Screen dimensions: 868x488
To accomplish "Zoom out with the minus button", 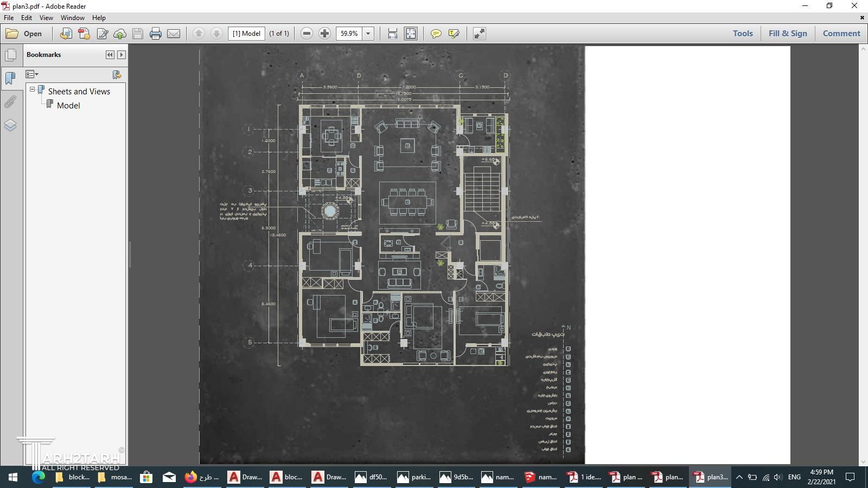I will 307,34.
